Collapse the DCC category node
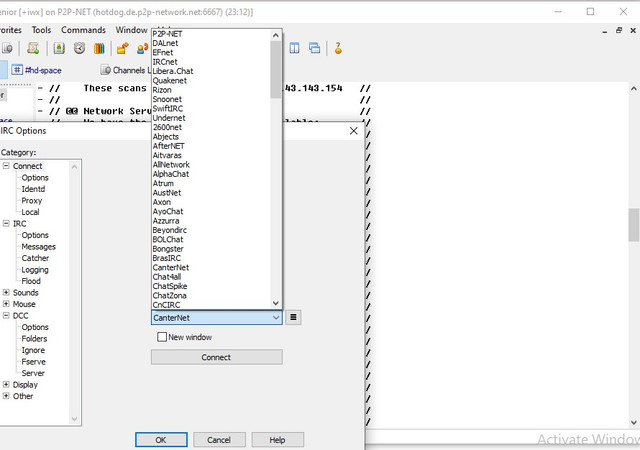640x450 pixels. tap(6, 315)
